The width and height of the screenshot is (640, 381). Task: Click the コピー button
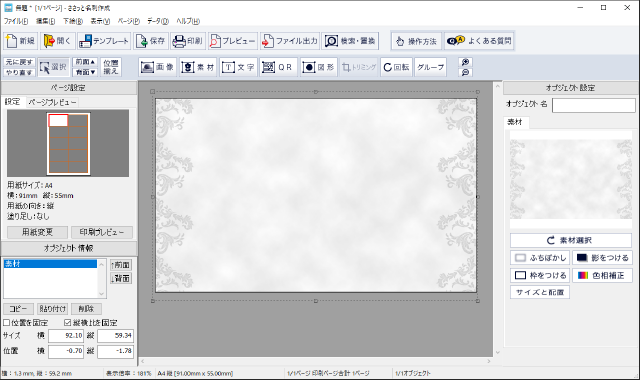pyautogui.click(x=18, y=309)
